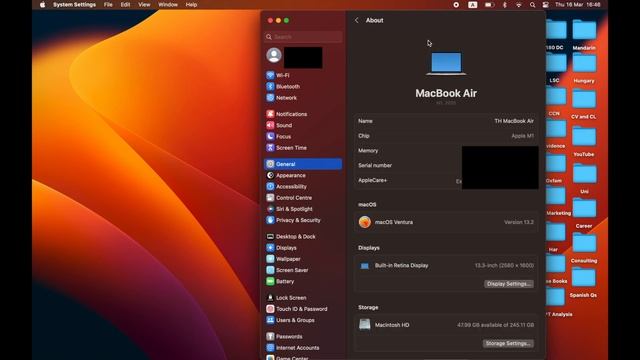Select the CV and CL desktop folder
640x360 pixels.
point(584,104)
